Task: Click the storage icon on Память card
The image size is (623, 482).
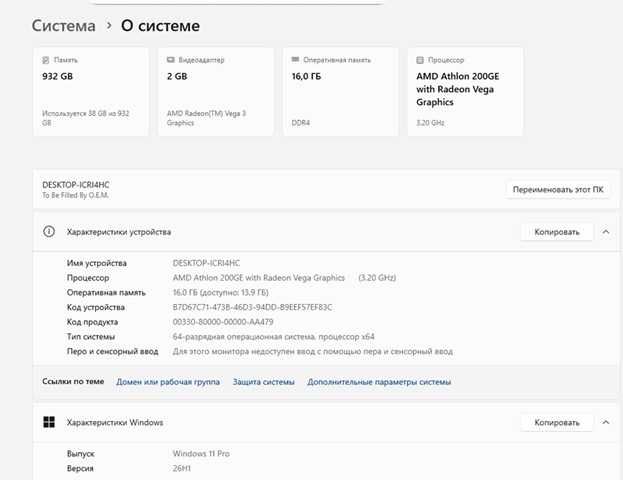Action: [46, 60]
